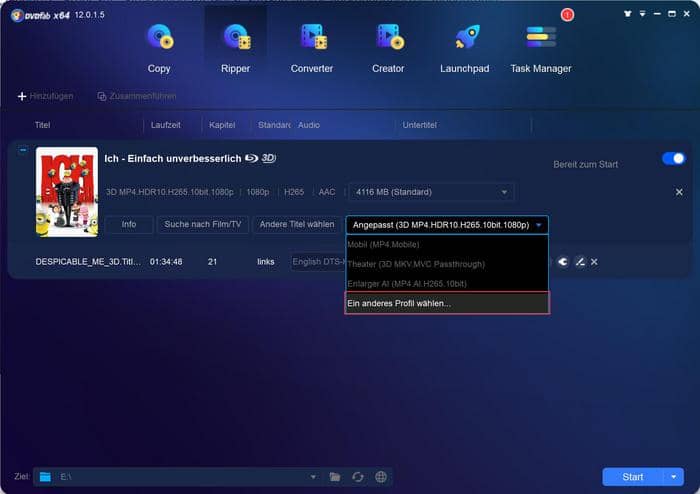The width and height of the screenshot is (700, 494).
Task: Click the preview icon on title row
Action: [x=563, y=262]
